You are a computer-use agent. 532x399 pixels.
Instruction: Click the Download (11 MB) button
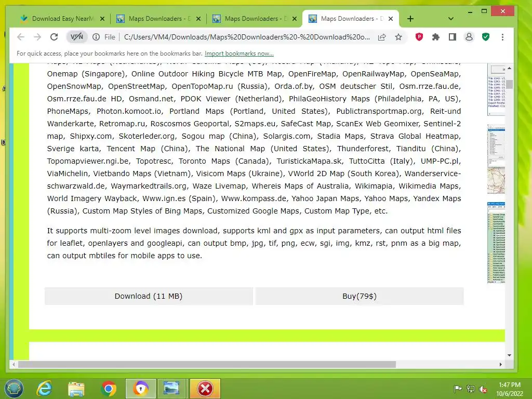149,296
